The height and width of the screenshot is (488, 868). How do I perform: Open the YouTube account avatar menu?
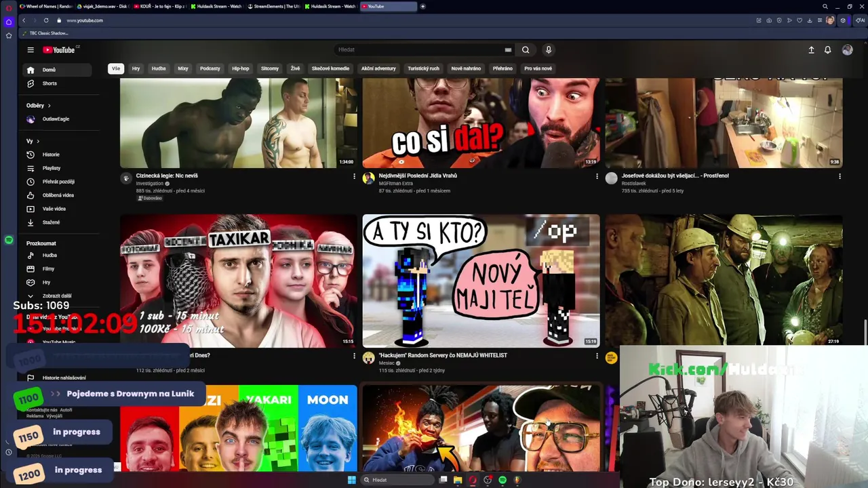[847, 50]
